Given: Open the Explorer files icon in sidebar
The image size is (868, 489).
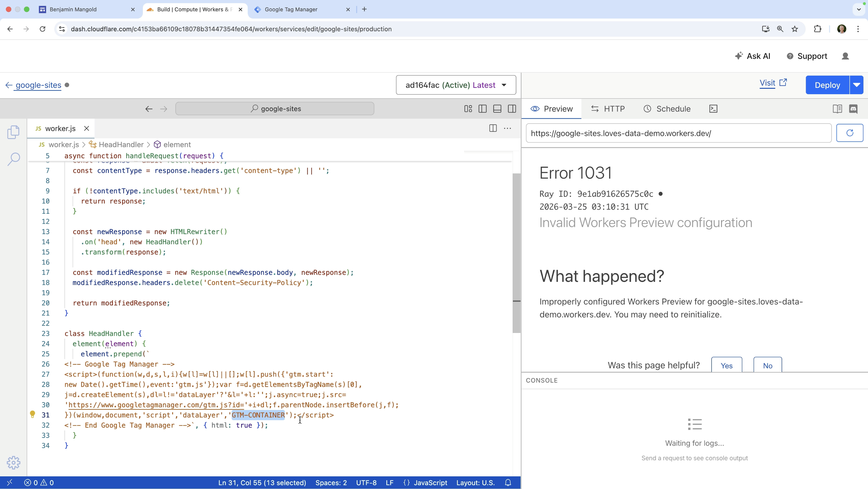Looking at the screenshot, I should click(13, 132).
